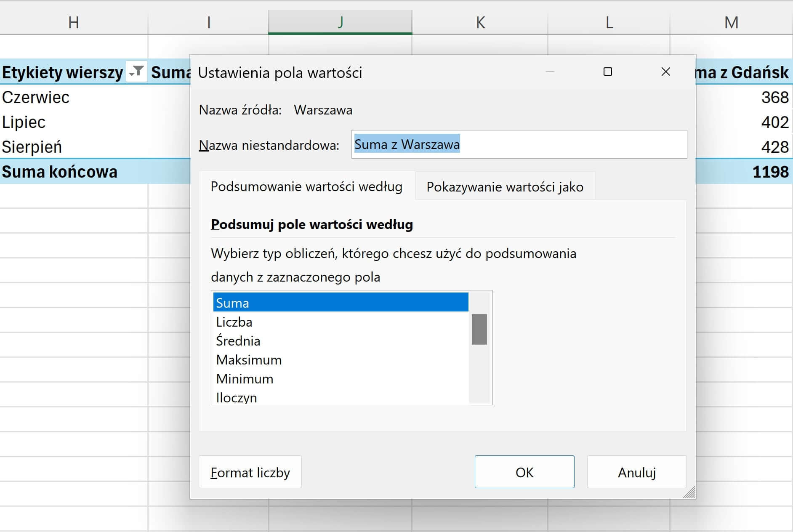Open the Format liczby dialog
793x532 pixels.
[x=250, y=472]
